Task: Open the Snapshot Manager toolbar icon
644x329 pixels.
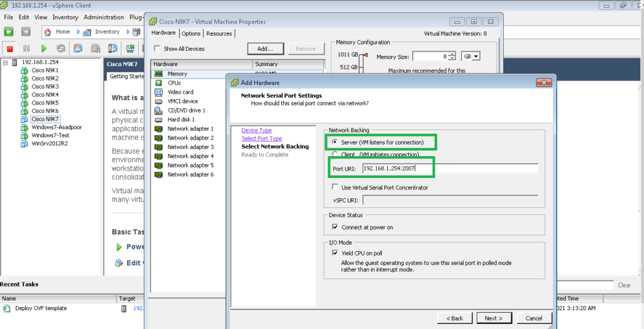Action: [113, 48]
